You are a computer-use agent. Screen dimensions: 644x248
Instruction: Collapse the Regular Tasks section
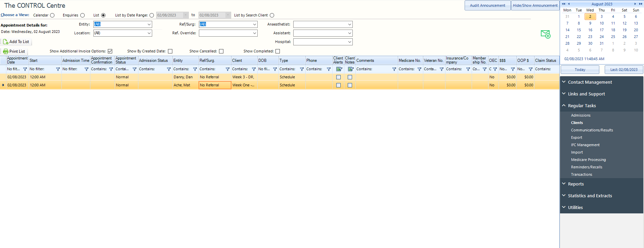coord(601,106)
